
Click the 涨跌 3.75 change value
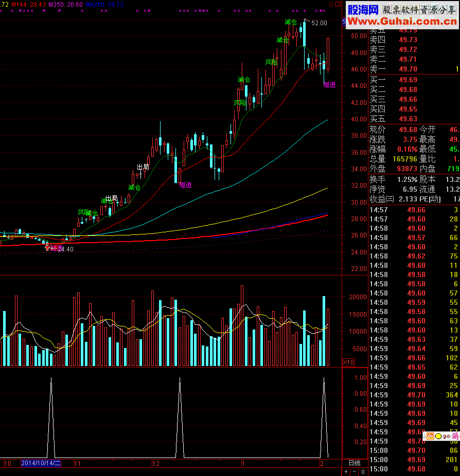pos(410,139)
